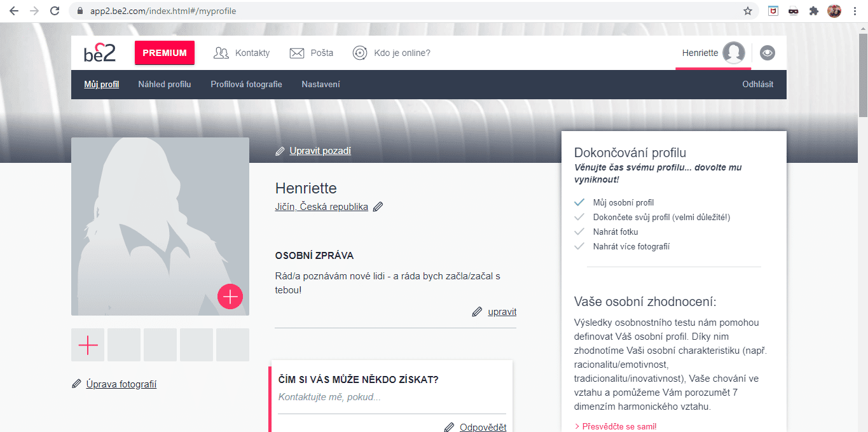Open Kontakty via the people icon
Image resolution: width=868 pixels, height=432 pixels.
221,53
